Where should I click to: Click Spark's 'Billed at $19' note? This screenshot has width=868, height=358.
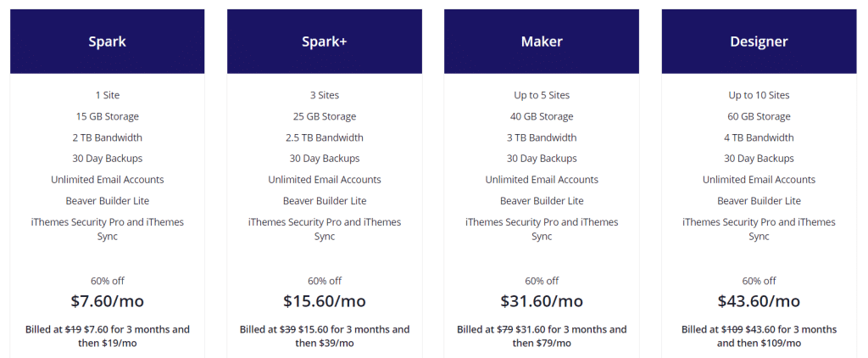[x=108, y=336]
